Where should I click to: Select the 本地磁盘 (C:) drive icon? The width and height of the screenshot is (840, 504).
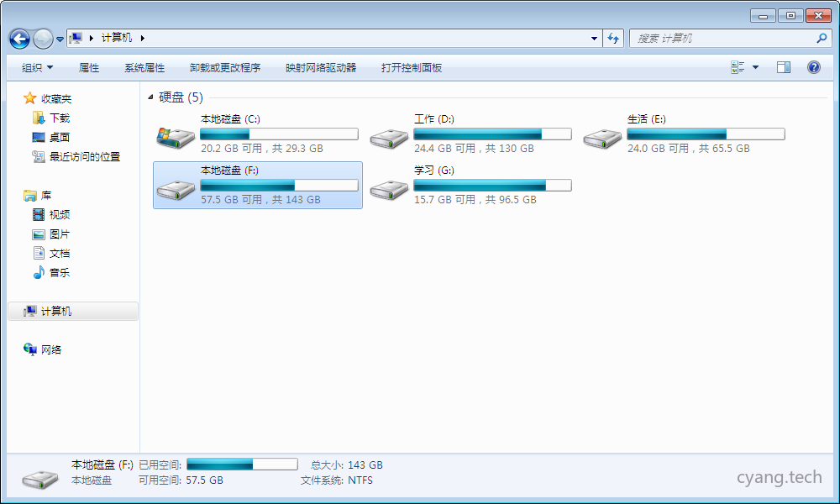[175, 136]
